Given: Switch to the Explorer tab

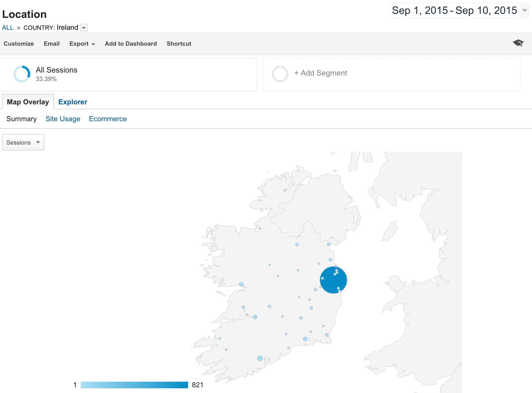Looking at the screenshot, I should click(x=73, y=102).
